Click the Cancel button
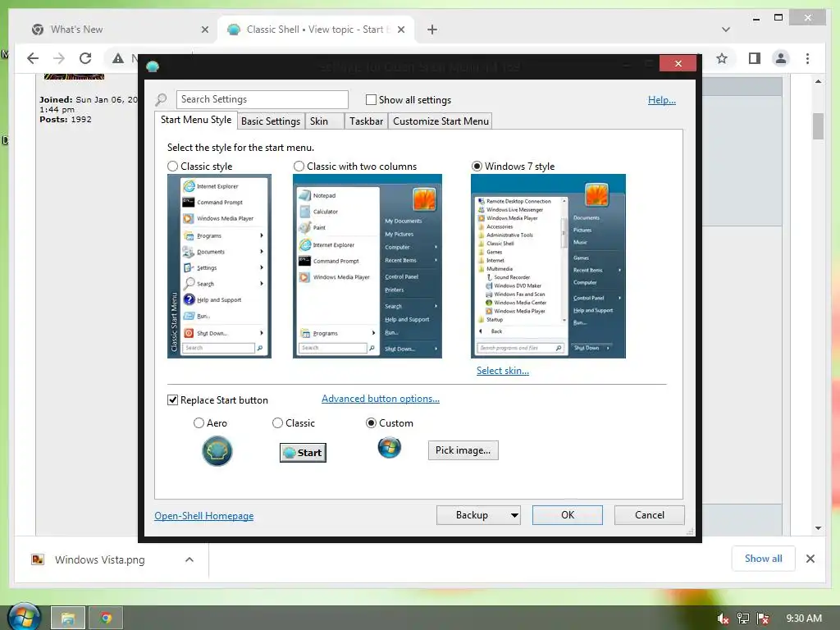840x630 pixels. pos(650,515)
